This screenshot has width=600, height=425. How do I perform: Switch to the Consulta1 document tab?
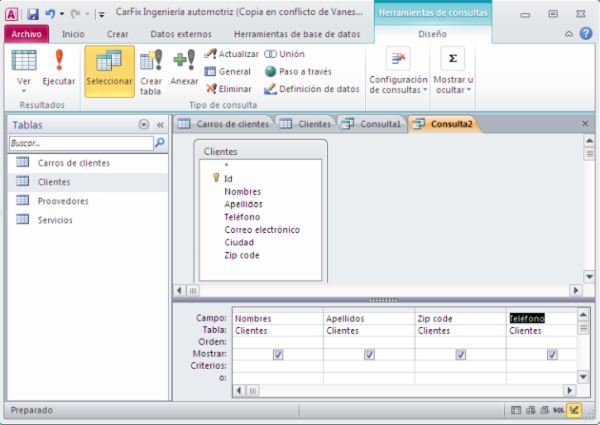[371, 124]
